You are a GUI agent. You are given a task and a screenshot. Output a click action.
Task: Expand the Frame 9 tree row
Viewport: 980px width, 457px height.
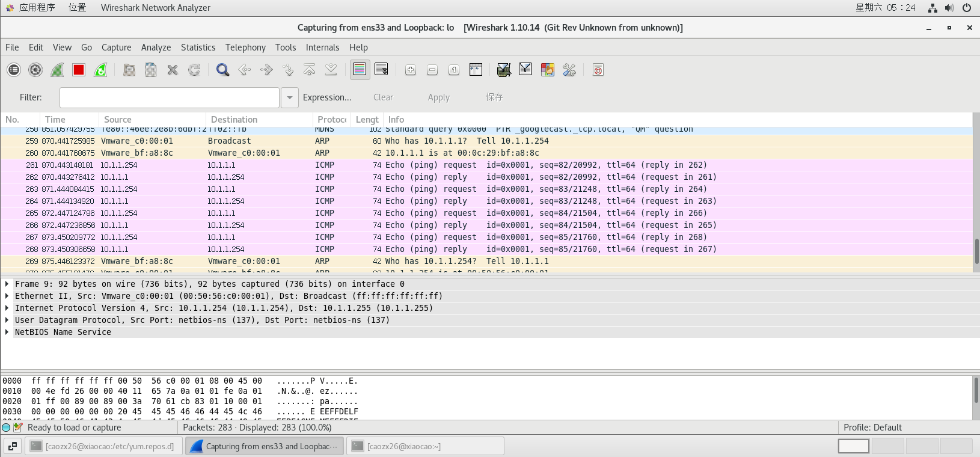[7, 284]
